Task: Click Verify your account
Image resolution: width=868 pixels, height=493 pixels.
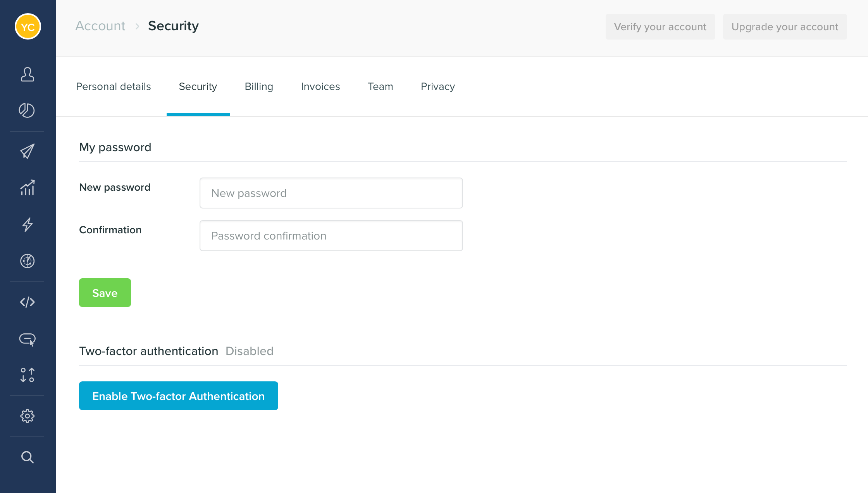Action: click(x=660, y=27)
